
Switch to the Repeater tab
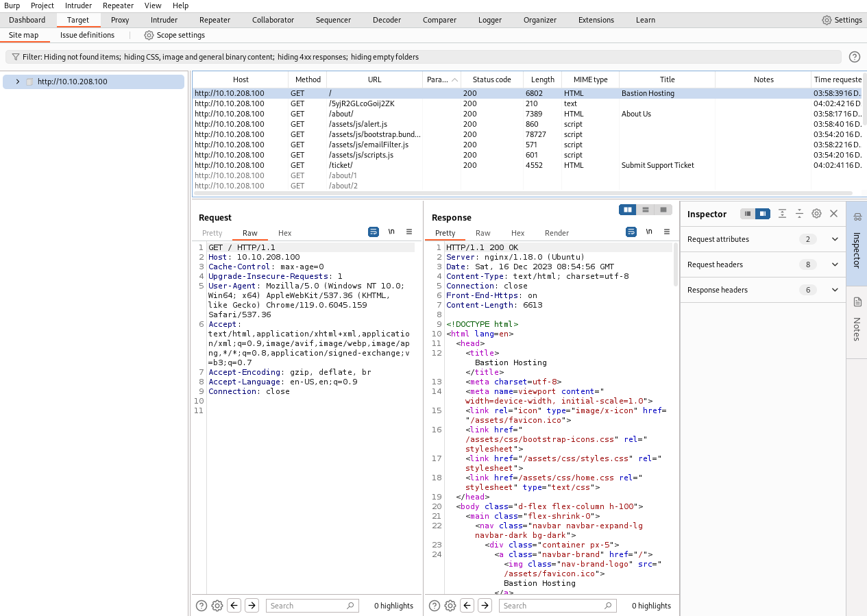click(x=215, y=20)
